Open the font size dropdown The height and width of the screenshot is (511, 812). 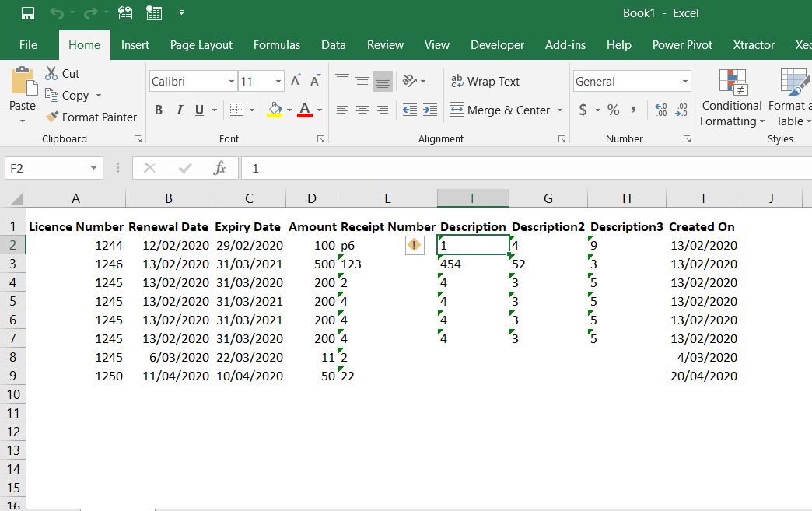(278, 81)
